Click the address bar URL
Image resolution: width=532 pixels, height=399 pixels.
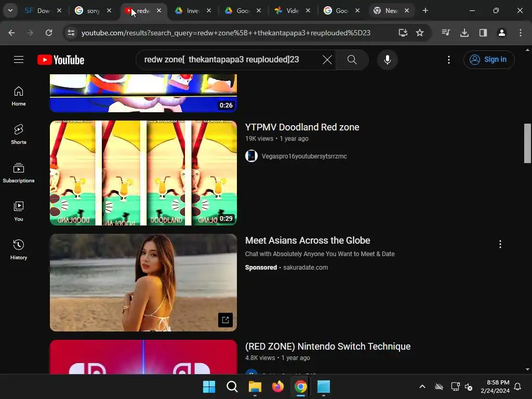(x=225, y=33)
